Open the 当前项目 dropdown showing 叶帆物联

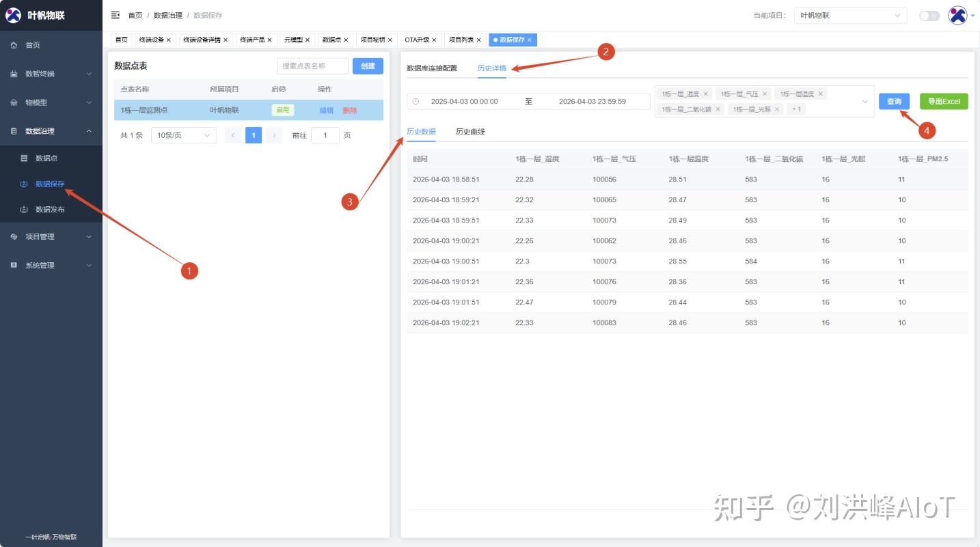tap(850, 16)
